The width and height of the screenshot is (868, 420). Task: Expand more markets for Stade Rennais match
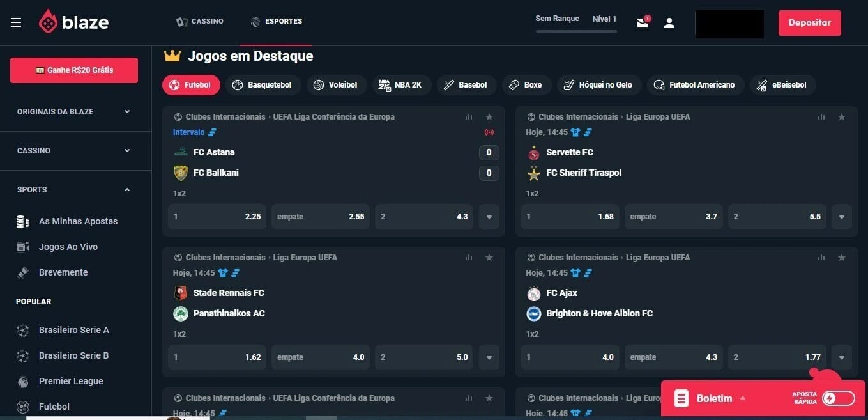(x=489, y=357)
